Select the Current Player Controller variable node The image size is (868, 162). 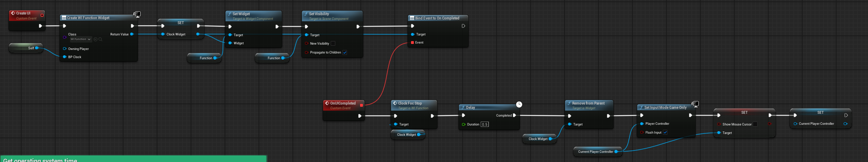pyautogui.click(x=596, y=152)
